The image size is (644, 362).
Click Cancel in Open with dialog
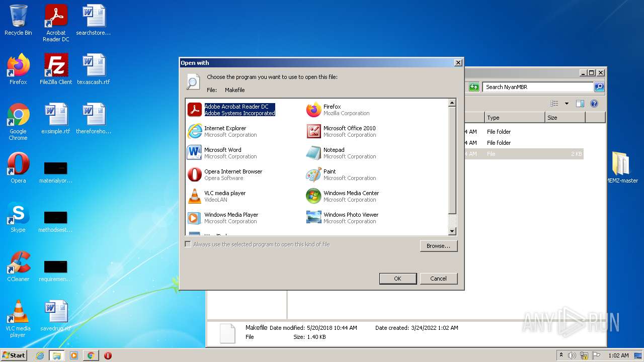tap(438, 279)
